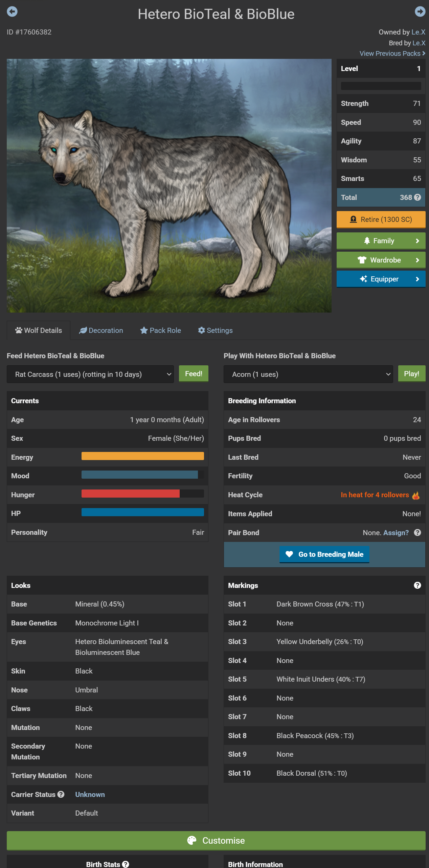Click Fertility value 'Good'

point(412,476)
